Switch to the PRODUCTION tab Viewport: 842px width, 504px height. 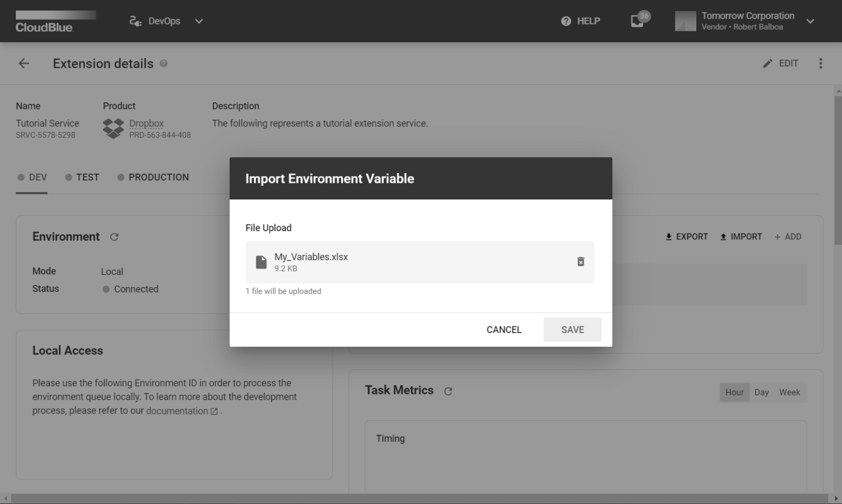(153, 177)
